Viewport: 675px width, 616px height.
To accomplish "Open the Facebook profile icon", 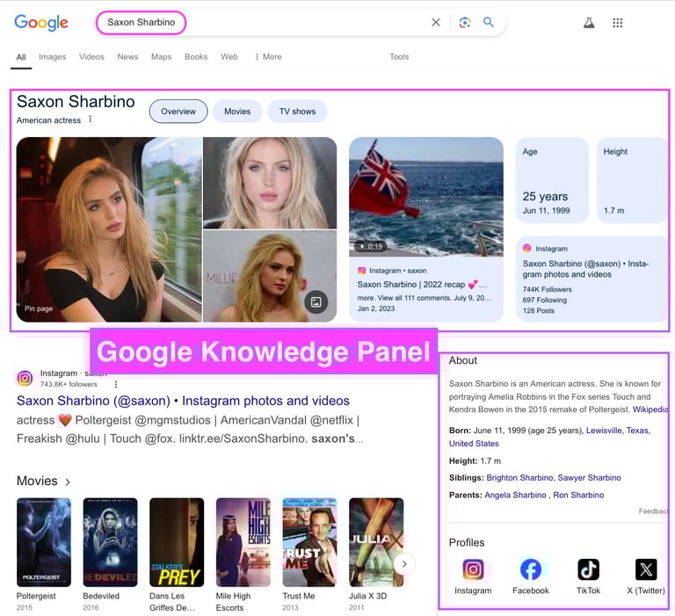I will (530, 569).
